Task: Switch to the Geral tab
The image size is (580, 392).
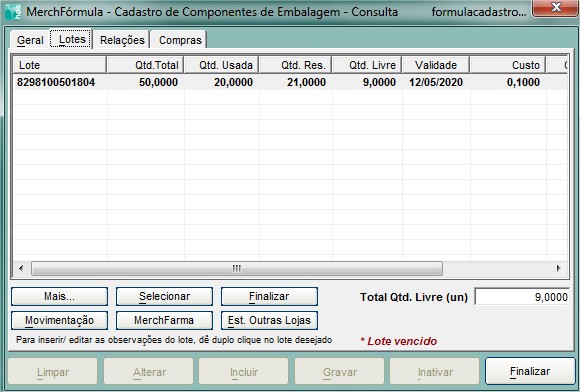Action: tap(30, 40)
